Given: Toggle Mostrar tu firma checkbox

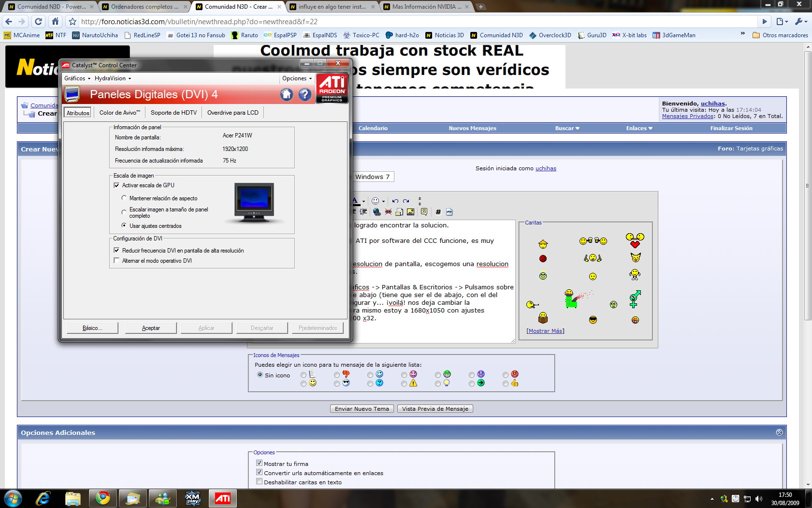Looking at the screenshot, I should click(x=259, y=463).
